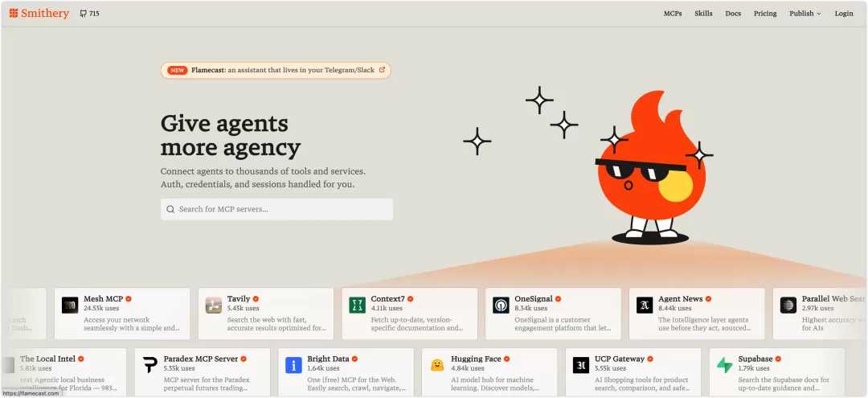Click the Parallel Web Search icon
This screenshot has width=868, height=398.
(788, 305)
